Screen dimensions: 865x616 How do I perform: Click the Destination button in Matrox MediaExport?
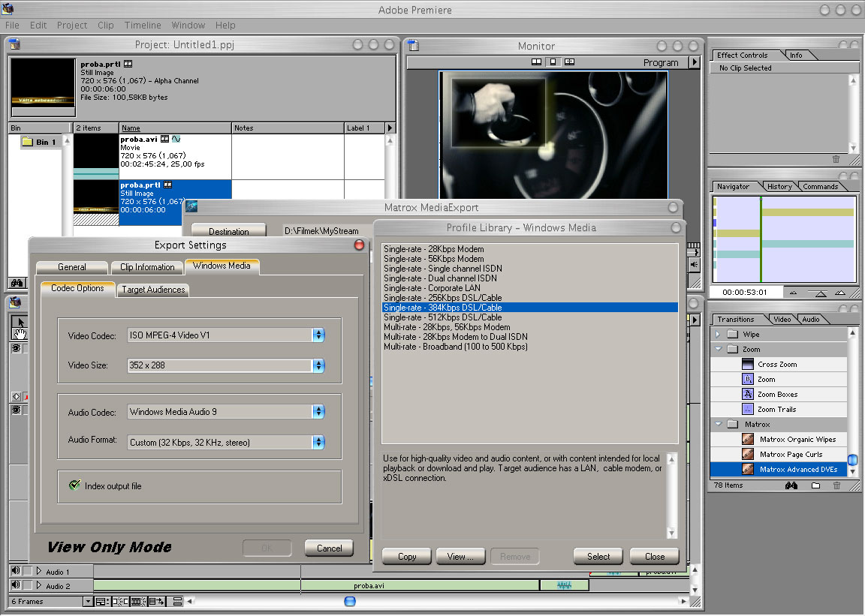coord(229,231)
